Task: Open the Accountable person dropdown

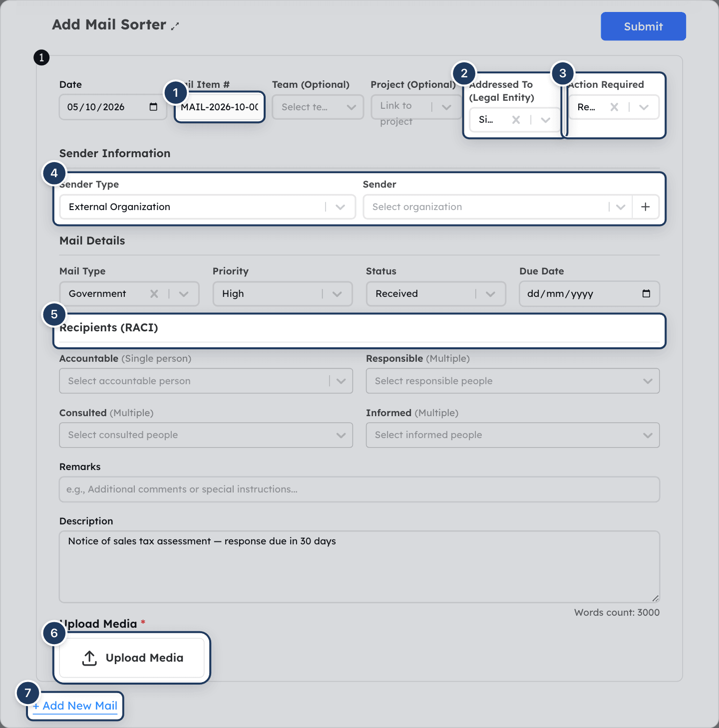Action: [206, 381]
